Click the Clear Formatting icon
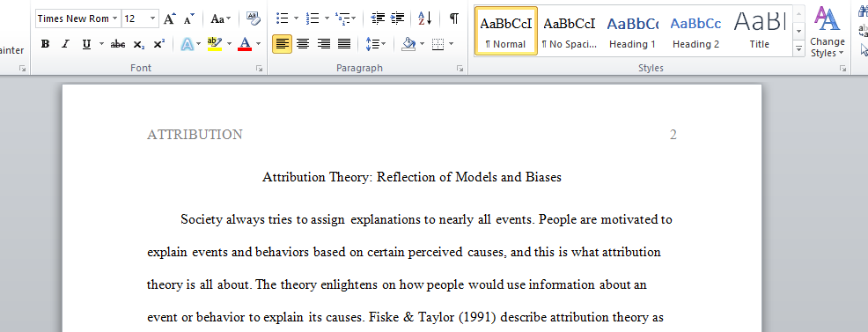This screenshot has width=868, height=332. tap(253, 18)
